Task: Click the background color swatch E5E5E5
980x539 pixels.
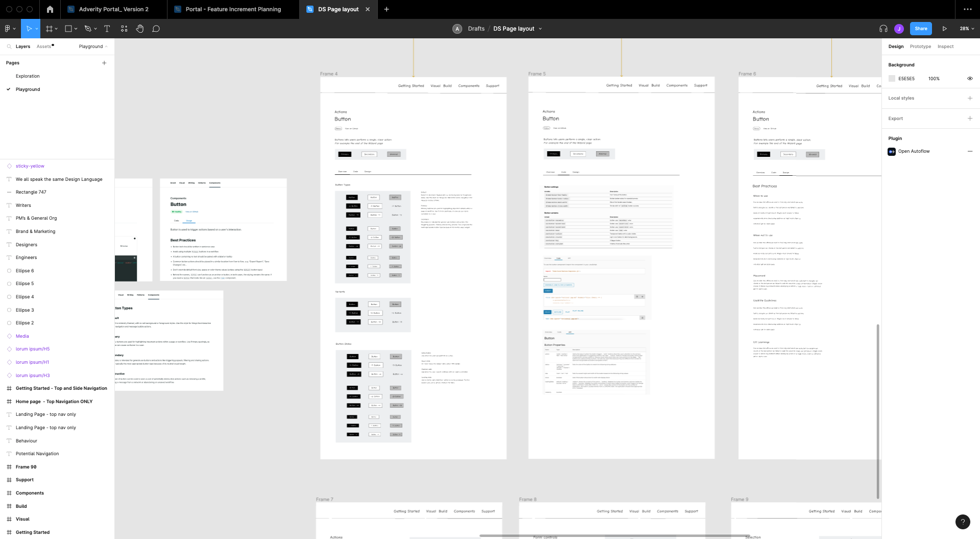Action: tap(892, 79)
